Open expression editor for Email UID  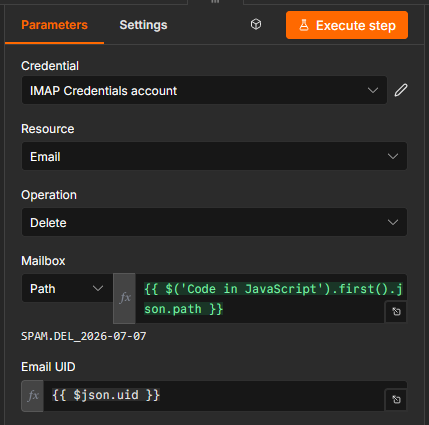[396, 400]
